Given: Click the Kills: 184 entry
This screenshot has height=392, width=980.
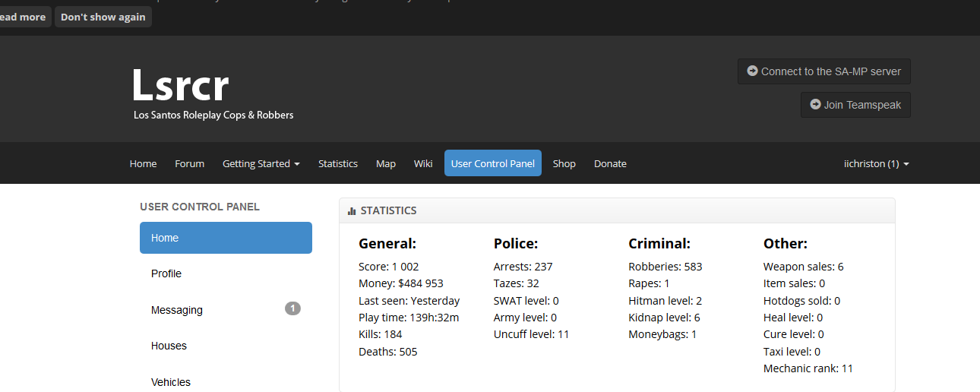Looking at the screenshot, I should coord(381,334).
